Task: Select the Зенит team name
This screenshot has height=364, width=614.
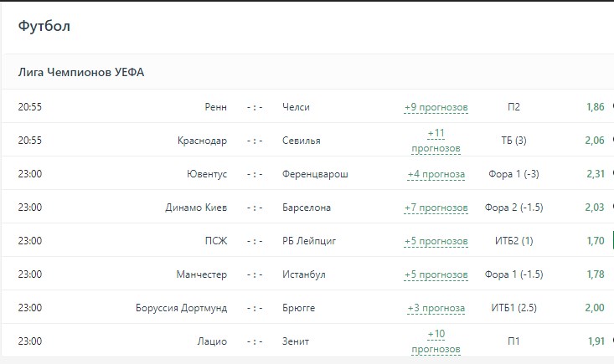Action: 297,341
